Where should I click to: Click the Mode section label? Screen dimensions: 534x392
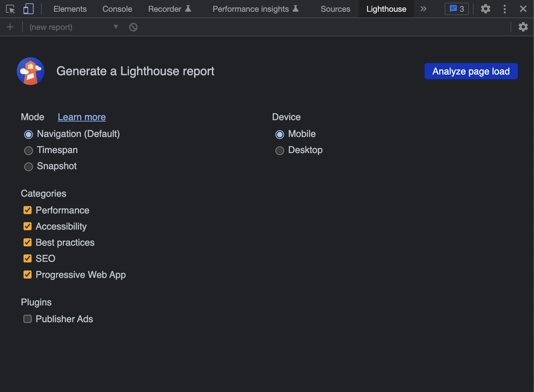click(33, 117)
